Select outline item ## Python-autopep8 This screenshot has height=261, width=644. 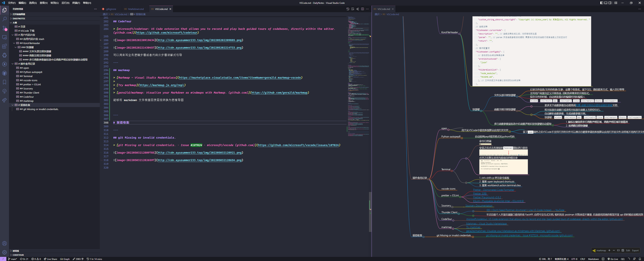click(54, 72)
